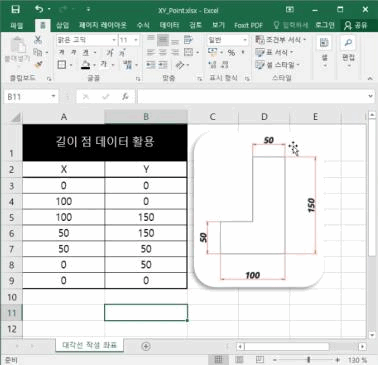
Task: Click the Share (공유) person icon
Action: (348, 25)
